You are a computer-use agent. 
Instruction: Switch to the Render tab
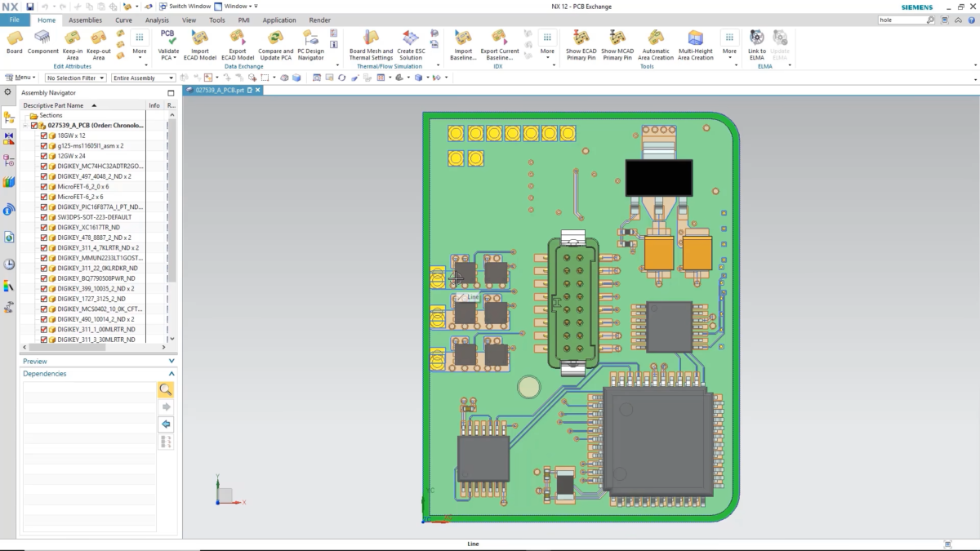(x=320, y=20)
